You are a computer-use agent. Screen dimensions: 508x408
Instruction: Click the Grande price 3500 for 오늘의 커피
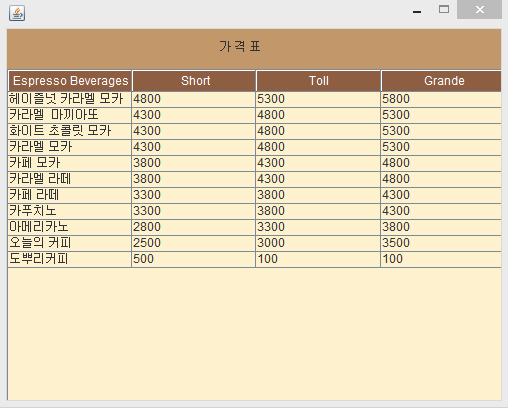pyautogui.click(x=441, y=243)
